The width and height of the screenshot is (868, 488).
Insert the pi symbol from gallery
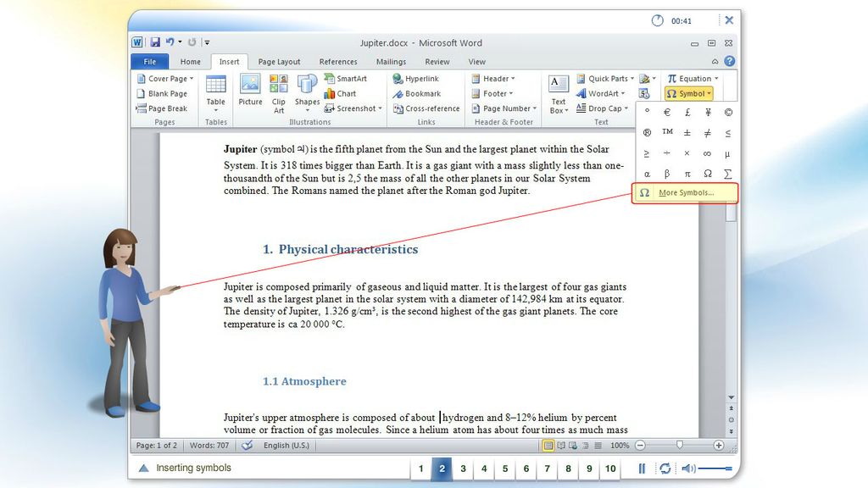pyautogui.click(x=687, y=174)
